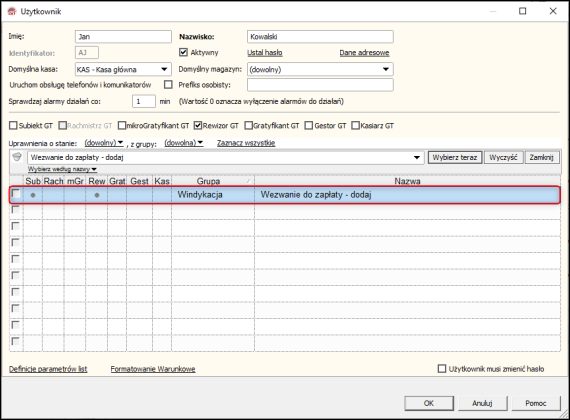Toggle telephone and communicator support checkbox
570x420 pixels.
point(168,85)
